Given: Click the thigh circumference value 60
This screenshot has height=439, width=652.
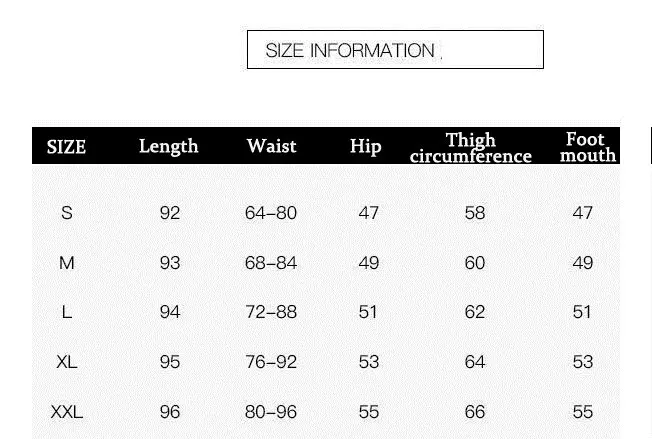Looking at the screenshot, I should (475, 263).
